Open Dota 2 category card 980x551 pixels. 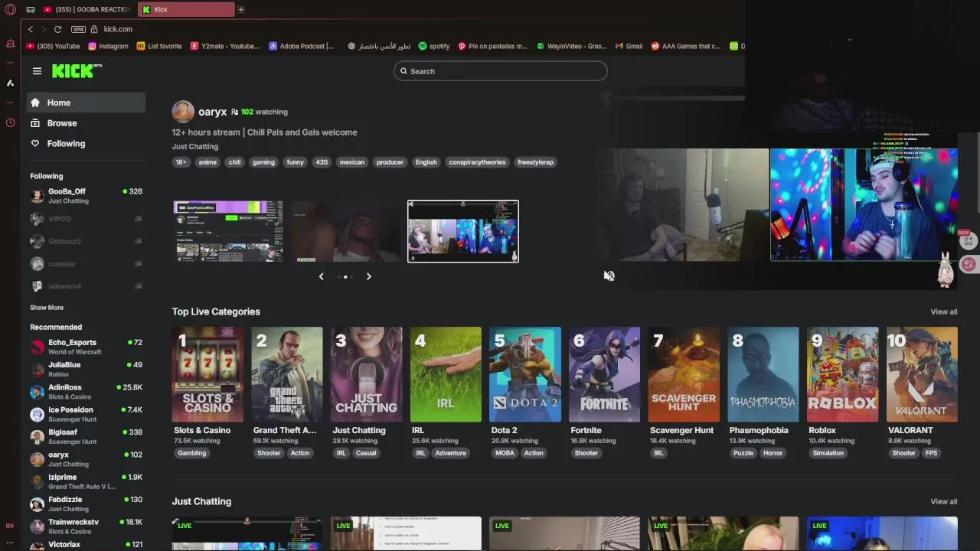[x=525, y=374]
